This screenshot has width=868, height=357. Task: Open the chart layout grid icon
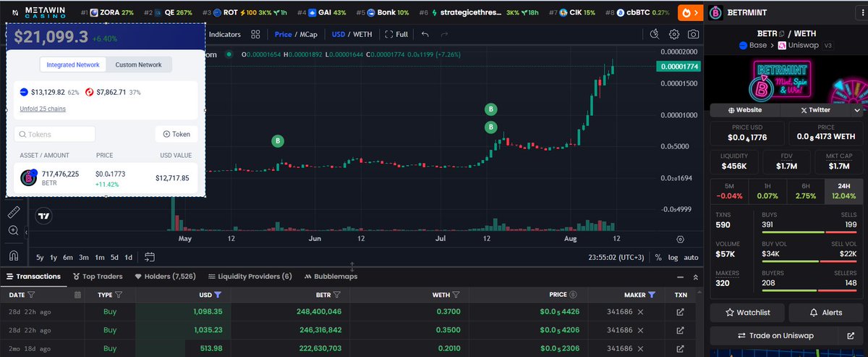[255, 34]
